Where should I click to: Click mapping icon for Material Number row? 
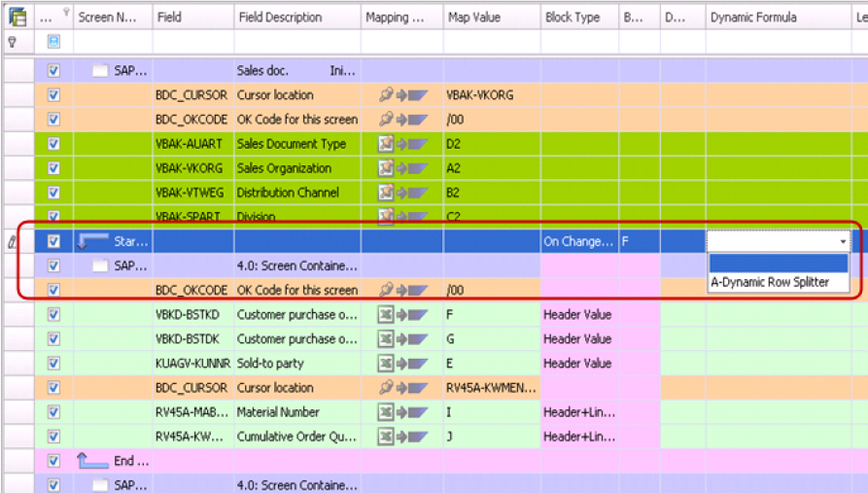point(402,412)
